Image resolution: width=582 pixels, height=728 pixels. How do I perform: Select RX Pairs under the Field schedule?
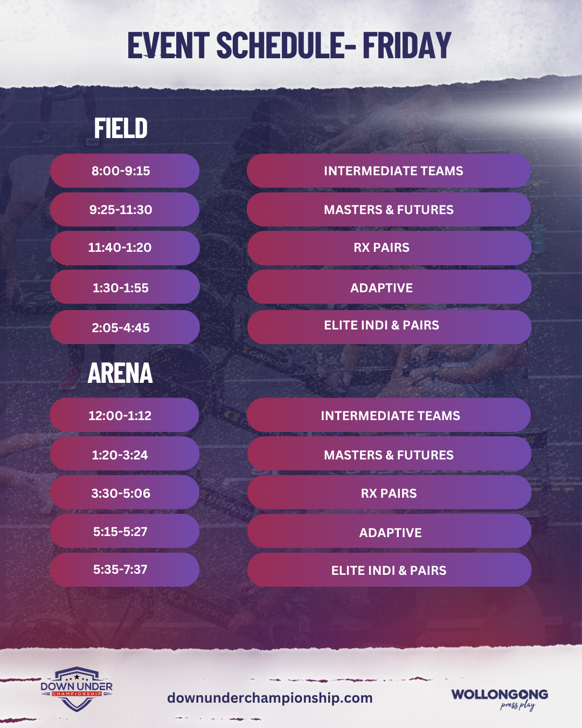point(389,248)
